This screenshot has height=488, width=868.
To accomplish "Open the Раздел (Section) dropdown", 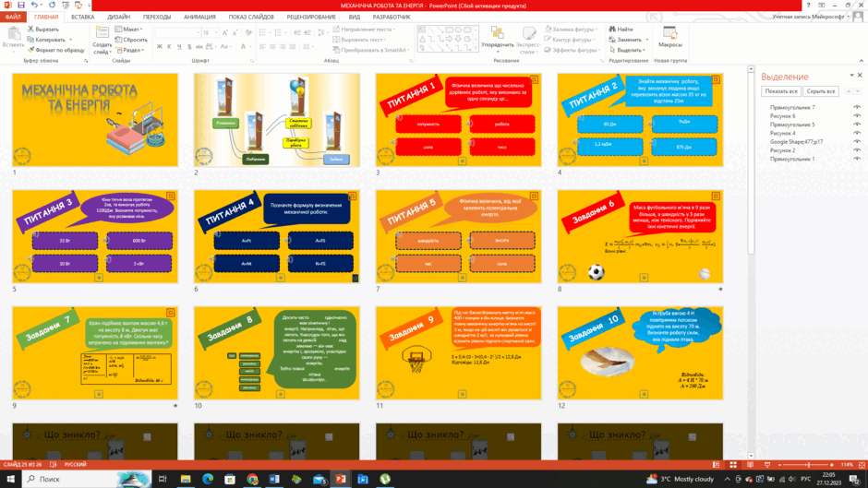I will coord(129,50).
